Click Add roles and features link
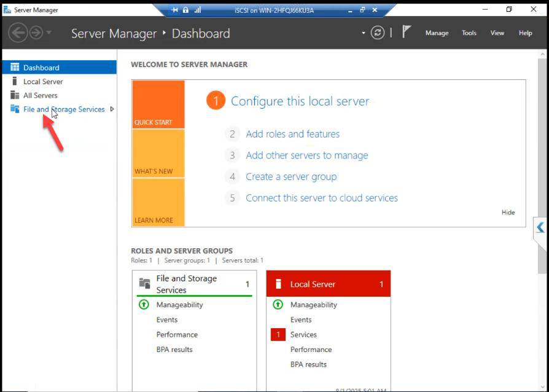The height and width of the screenshot is (392, 549). [293, 134]
